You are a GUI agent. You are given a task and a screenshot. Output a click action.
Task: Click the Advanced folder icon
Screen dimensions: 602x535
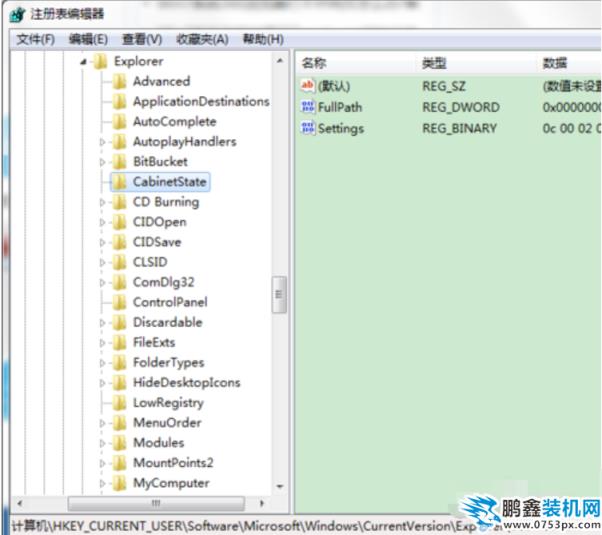(x=120, y=81)
